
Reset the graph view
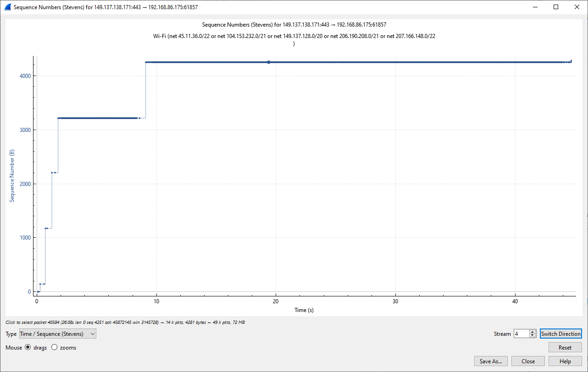click(565, 348)
